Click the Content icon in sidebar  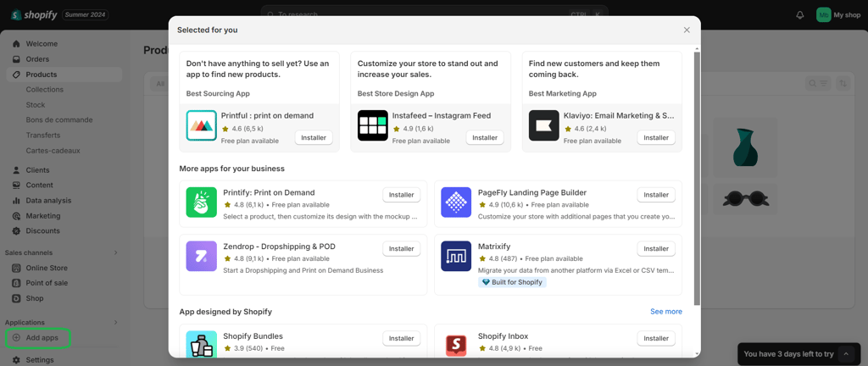tap(16, 186)
